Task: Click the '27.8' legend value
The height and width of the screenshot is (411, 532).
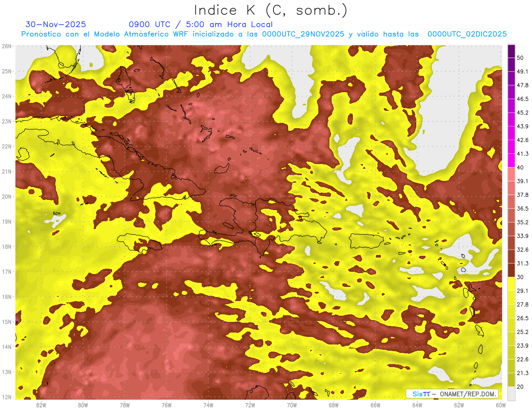Action: coord(523,305)
